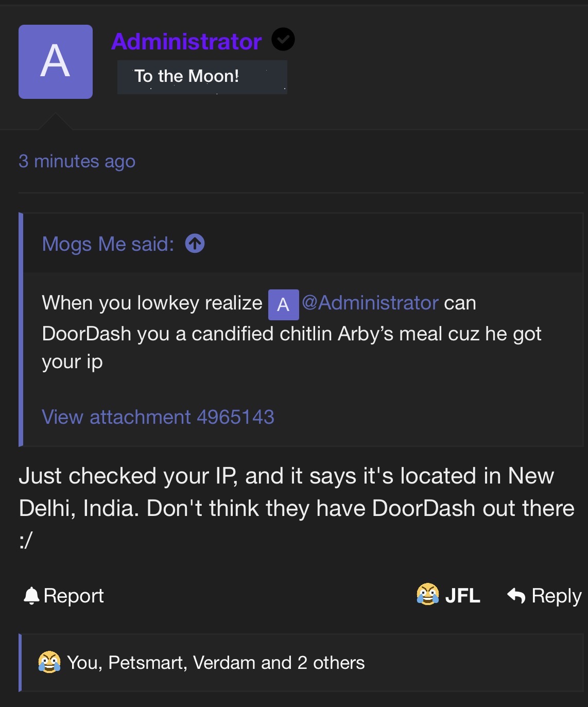Screen dimensions: 588x707
Task: Open the Administrator username profile link
Action: click(186, 41)
